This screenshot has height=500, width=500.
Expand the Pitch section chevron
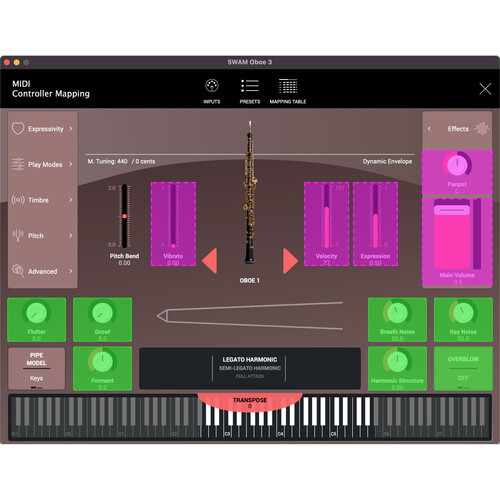point(71,236)
